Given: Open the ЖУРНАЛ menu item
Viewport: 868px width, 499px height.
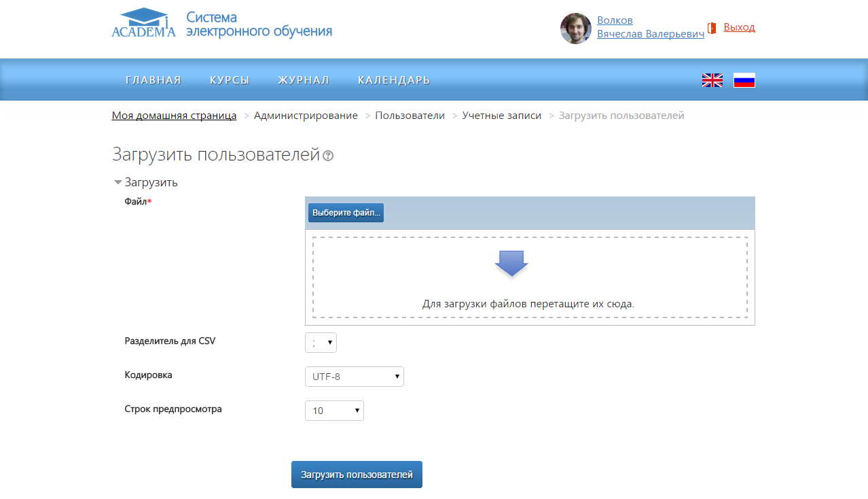Looking at the screenshot, I should (x=303, y=80).
